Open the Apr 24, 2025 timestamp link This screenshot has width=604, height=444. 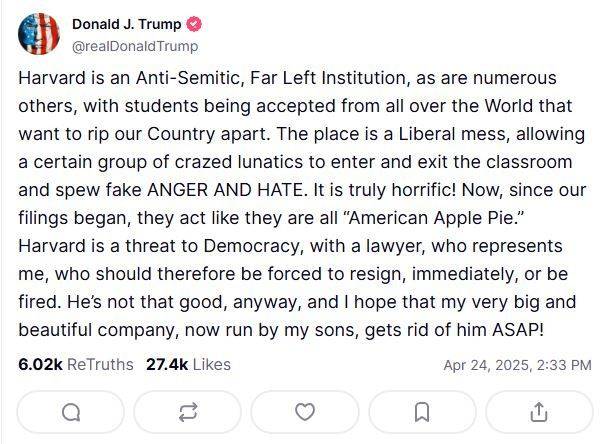tap(517, 365)
